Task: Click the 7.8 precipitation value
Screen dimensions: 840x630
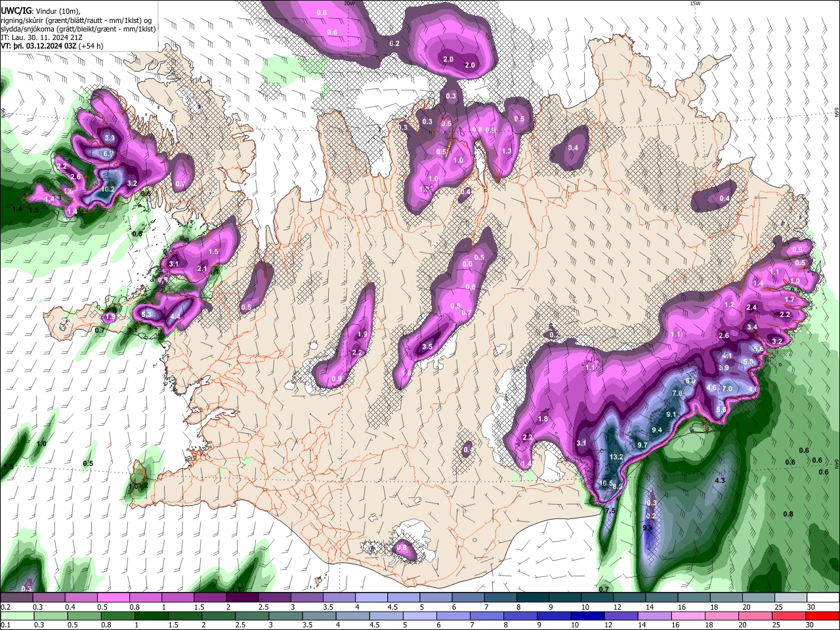Action: point(678,393)
